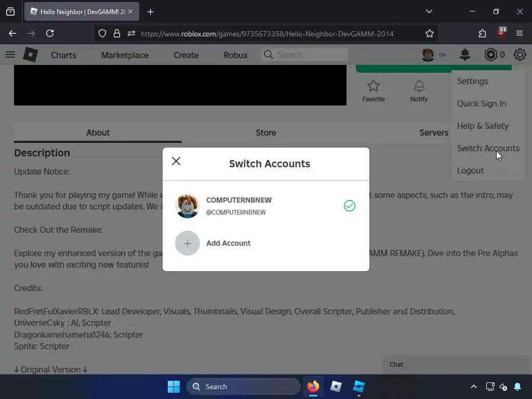Open the Firefox application menu
Viewport: 532px width, 399px height.
pyautogui.click(x=520, y=33)
